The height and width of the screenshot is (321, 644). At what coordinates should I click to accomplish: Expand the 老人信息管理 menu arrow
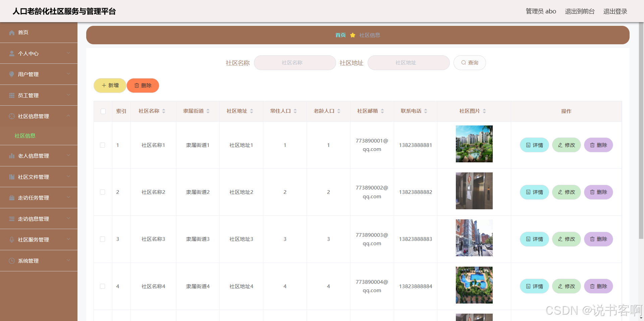pyautogui.click(x=68, y=155)
